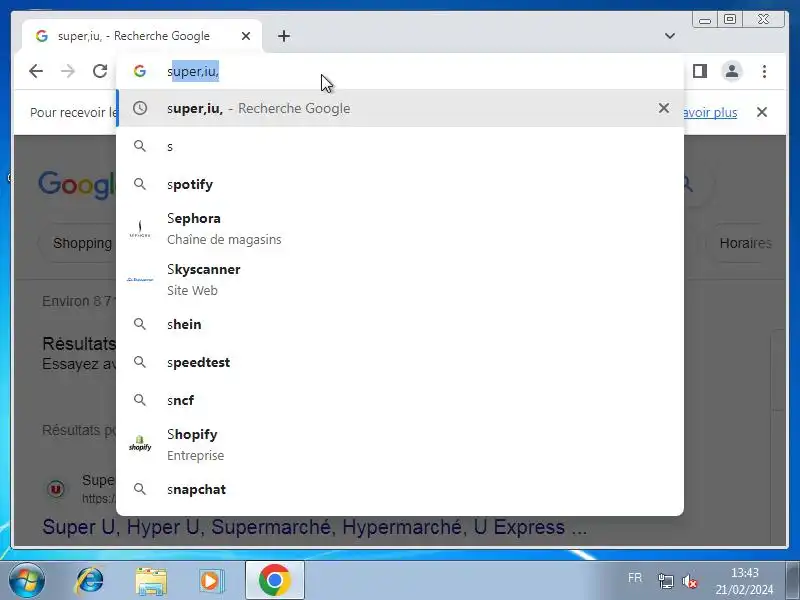Open the tab search chevron dropdown
The width and height of the screenshot is (800, 600).
click(670, 36)
